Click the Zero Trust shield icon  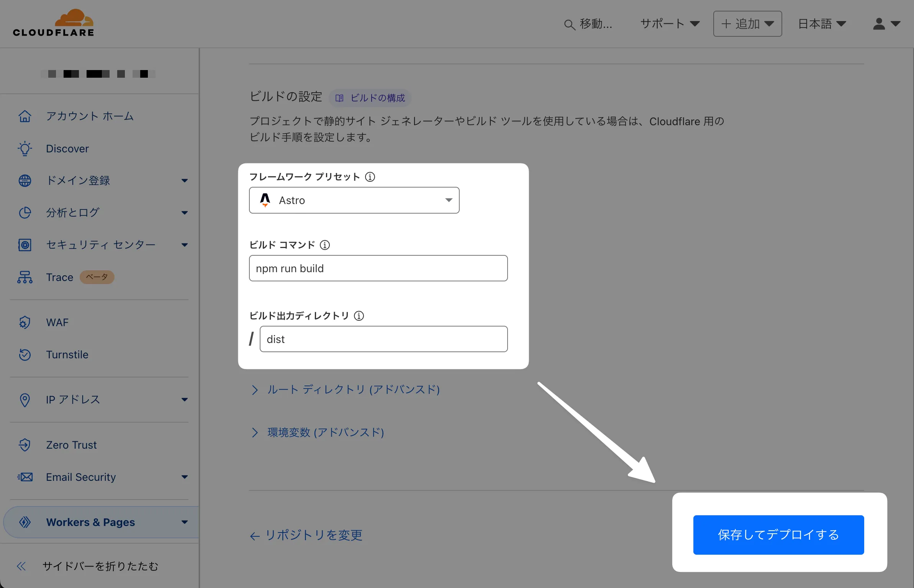[x=25, y=445]
